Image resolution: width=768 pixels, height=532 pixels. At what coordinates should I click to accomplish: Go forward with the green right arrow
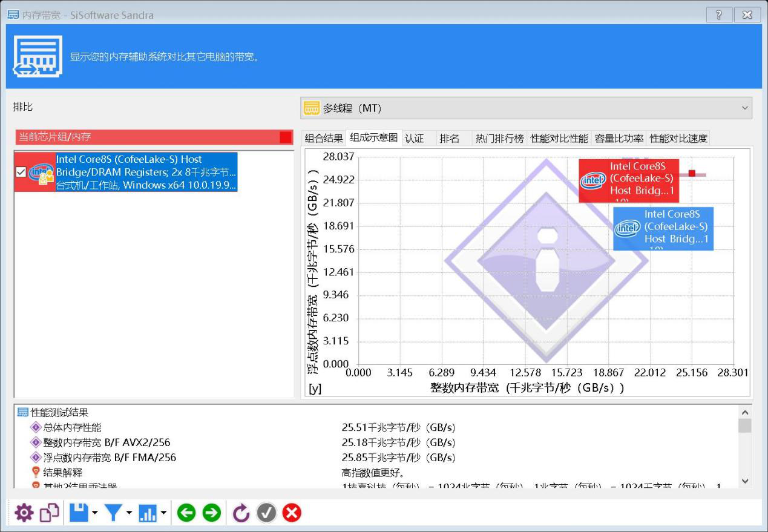tap(212, 513)
